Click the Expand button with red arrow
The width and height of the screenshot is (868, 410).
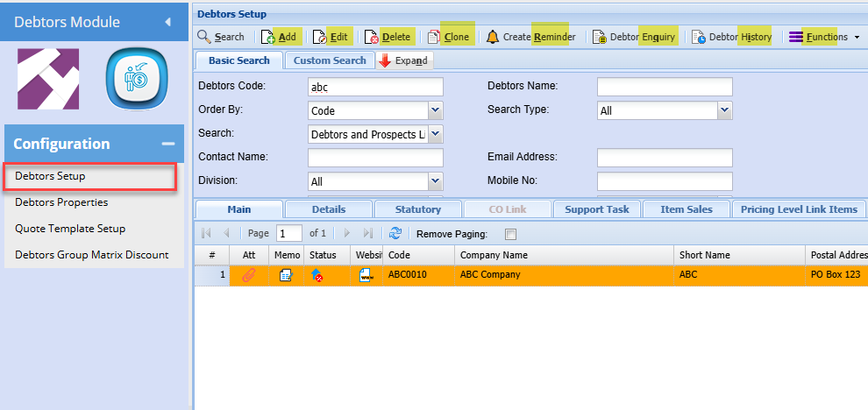(405, 60)
